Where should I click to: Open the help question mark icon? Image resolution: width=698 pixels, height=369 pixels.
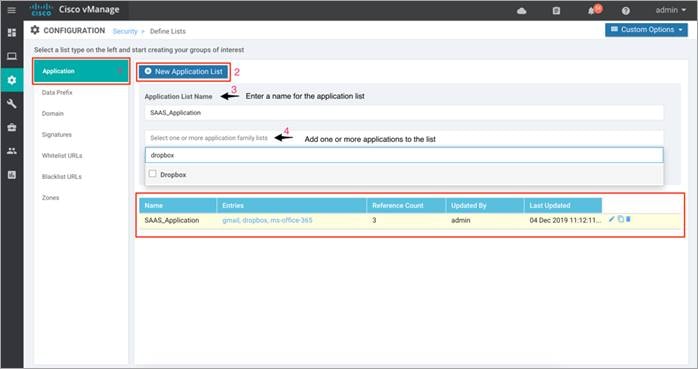tap(625, 11)
